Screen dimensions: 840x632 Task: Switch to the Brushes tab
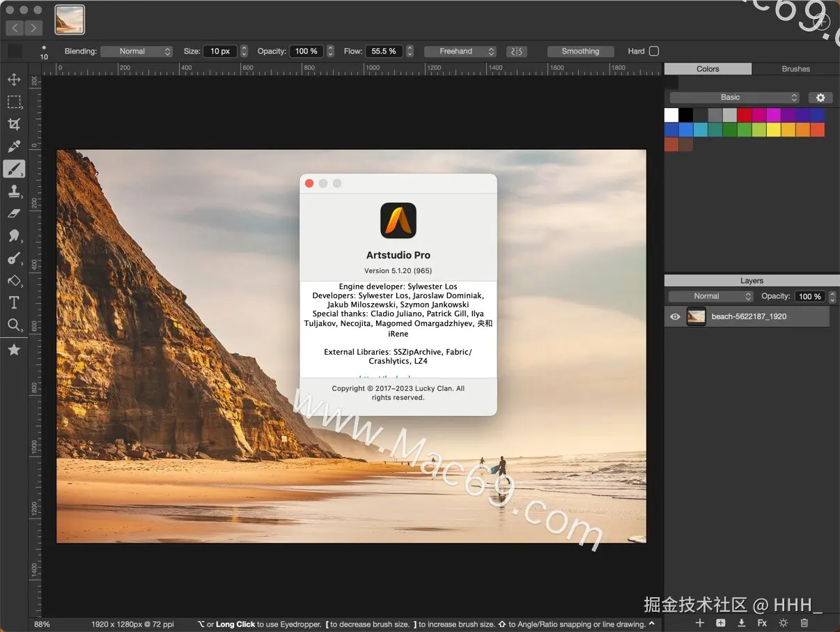pyautogui.click(x=795, y=69)
